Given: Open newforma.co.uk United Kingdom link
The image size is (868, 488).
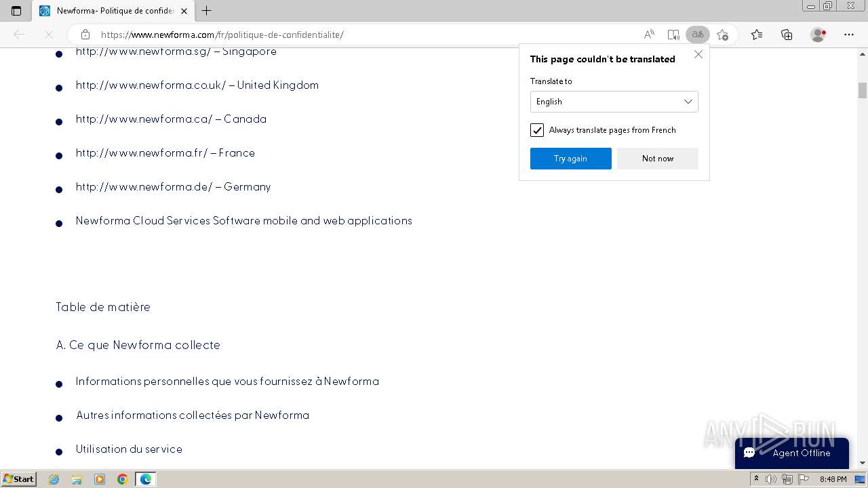Looking at the screenshot, I should (x=197, y=85).
